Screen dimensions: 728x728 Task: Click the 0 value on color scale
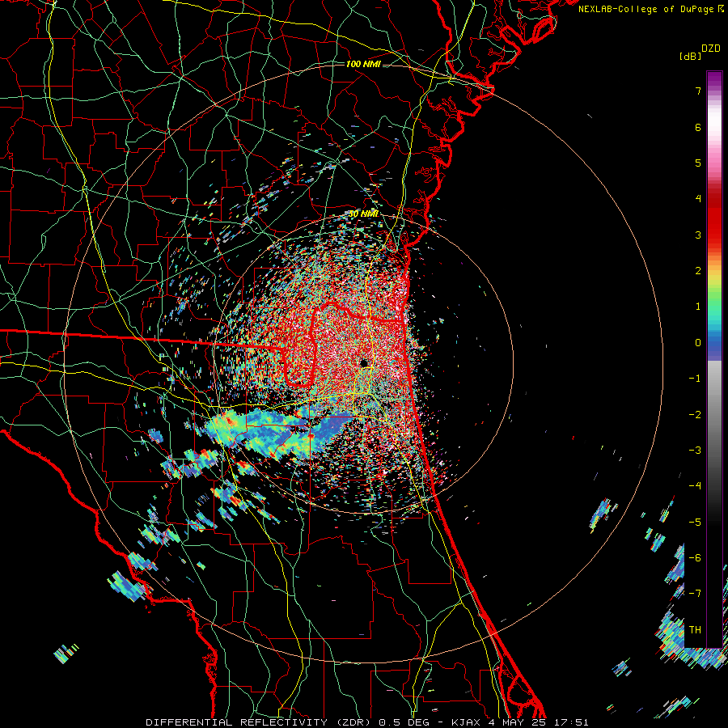pos(698,343)
